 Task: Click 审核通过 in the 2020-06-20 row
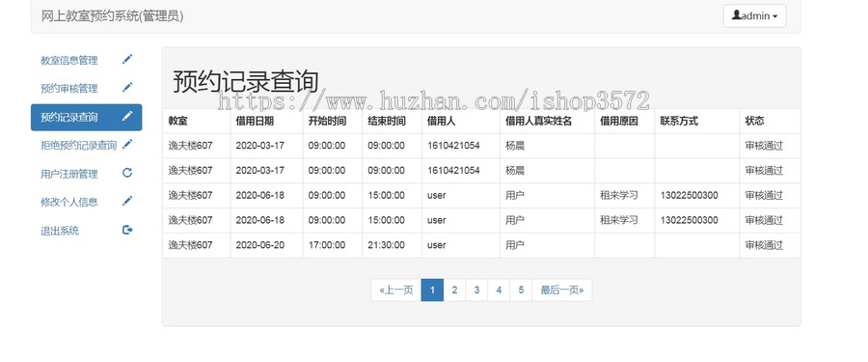pos(764,245)
